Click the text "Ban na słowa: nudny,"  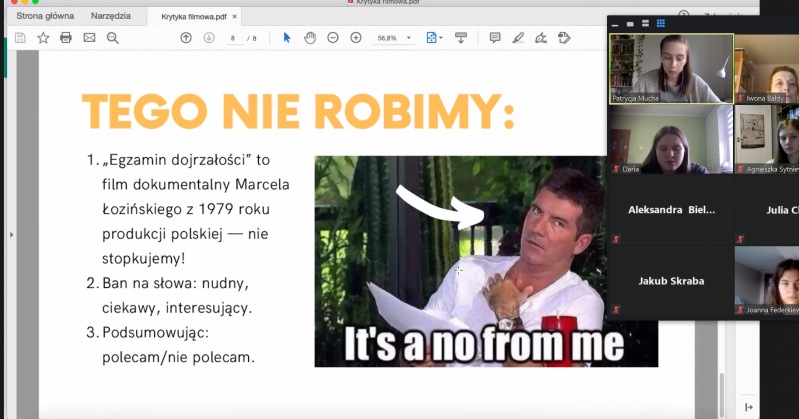[x=176, y=283]
